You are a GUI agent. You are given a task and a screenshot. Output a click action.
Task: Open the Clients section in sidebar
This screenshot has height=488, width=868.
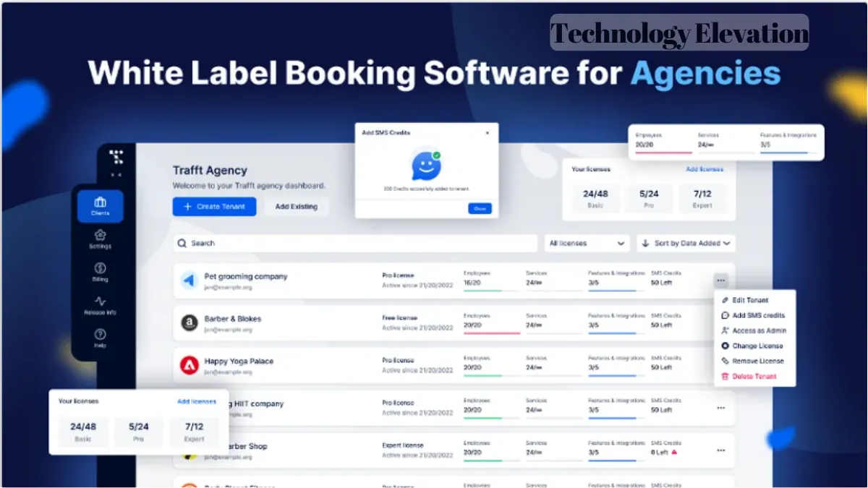pyautogui.click(x=101, y=206)
